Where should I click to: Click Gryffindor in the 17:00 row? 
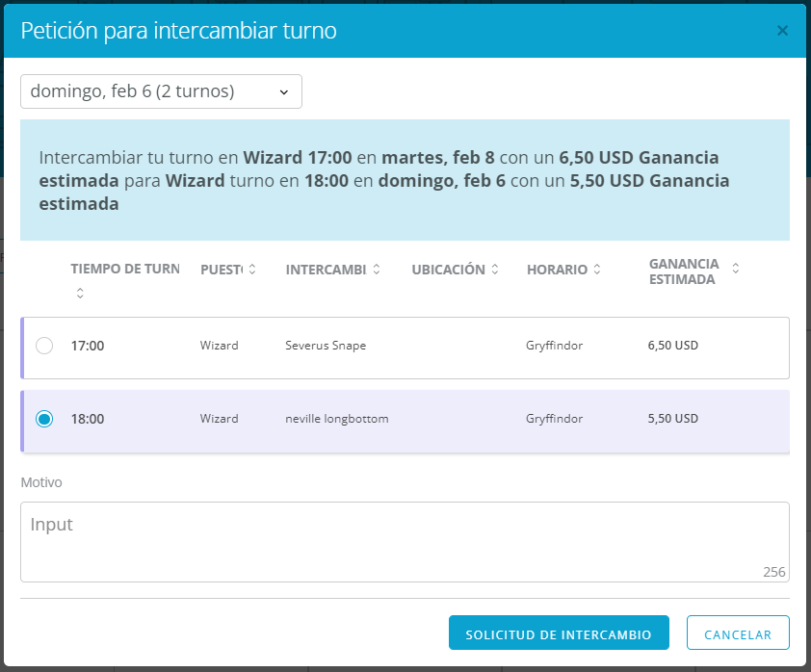[555, 346]
